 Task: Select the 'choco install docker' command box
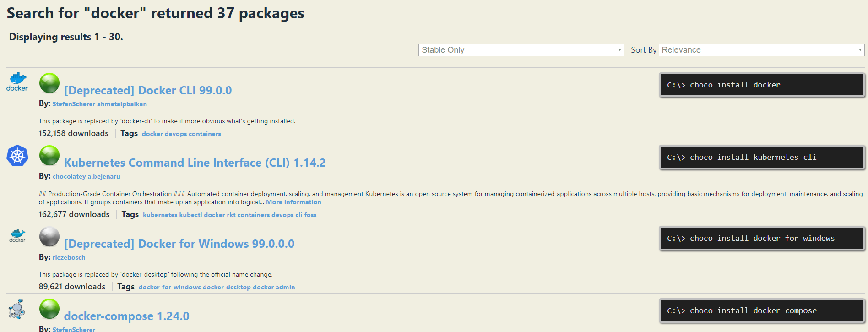762,85
